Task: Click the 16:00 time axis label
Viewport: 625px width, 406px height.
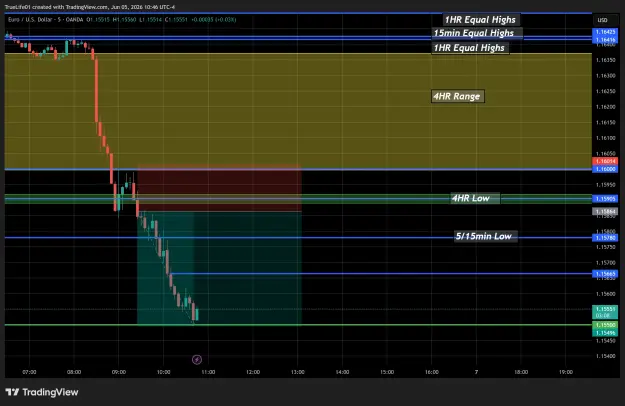Action: tap(431, 372)
